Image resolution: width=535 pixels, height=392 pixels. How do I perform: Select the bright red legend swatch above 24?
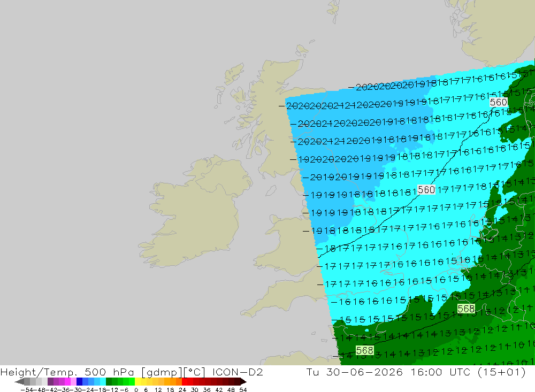point(185,381)
